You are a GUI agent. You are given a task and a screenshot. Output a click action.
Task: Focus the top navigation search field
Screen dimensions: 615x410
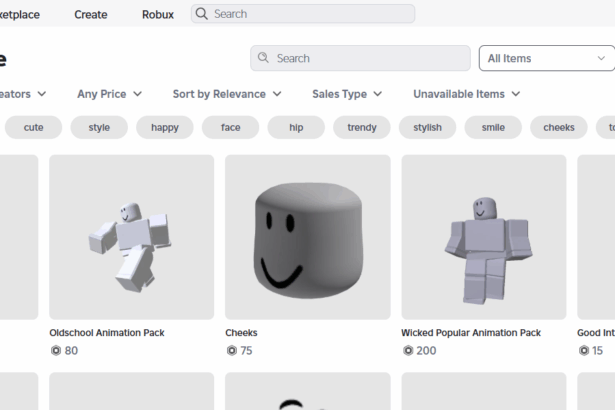tap(303, 14)
